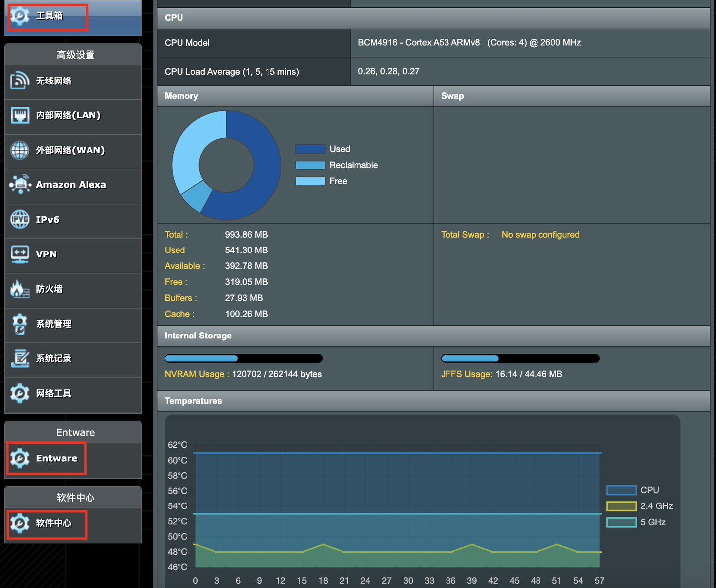716x588 pixels.
Task: Click the 防火墙 flame icon
Action: 20,289
